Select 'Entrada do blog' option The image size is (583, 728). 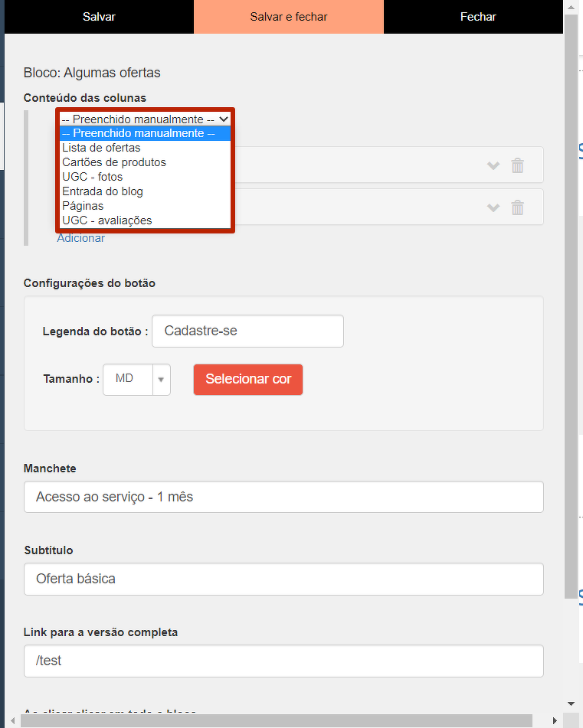coord(102,191)
